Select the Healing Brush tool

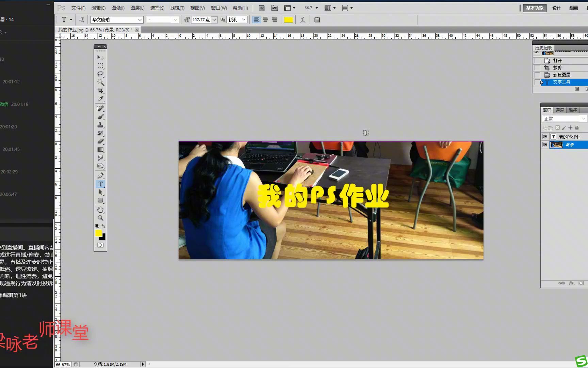pyautogui.click(x=100, y=108)
